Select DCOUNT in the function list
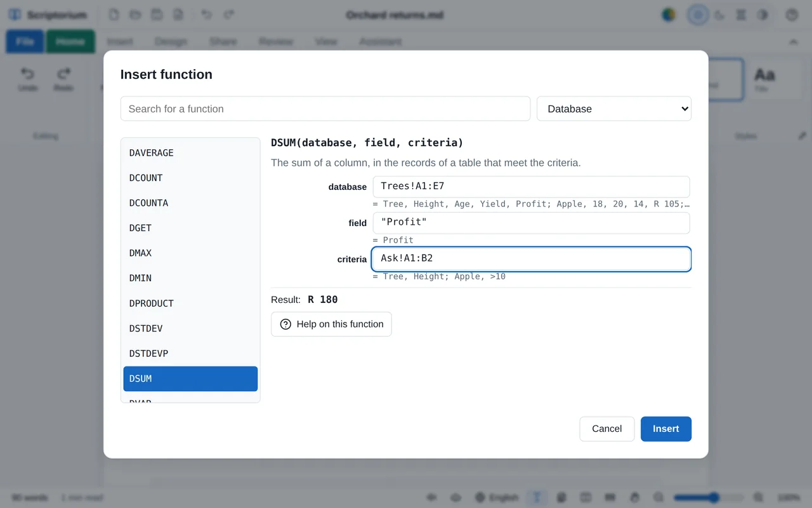812x508 pixels. click(x=190, y=178)
